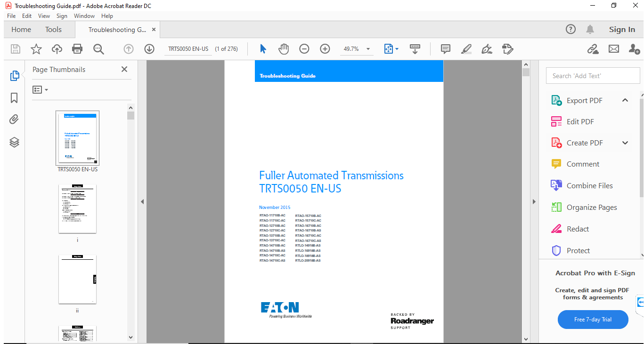Click the Zoom In plus icon
The image size is (644, 344).
325,49
